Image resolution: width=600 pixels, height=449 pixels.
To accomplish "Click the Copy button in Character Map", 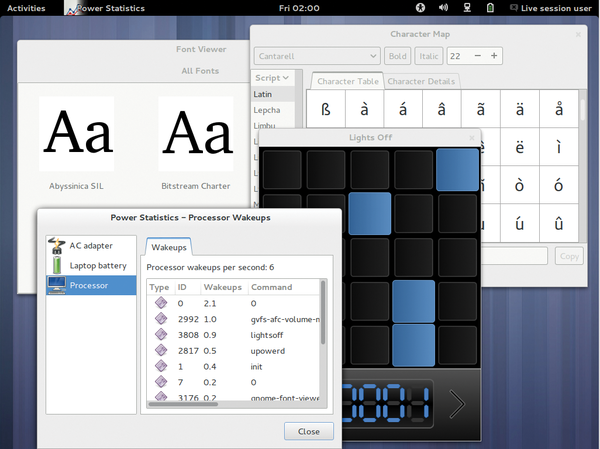I will click(569, 256).
